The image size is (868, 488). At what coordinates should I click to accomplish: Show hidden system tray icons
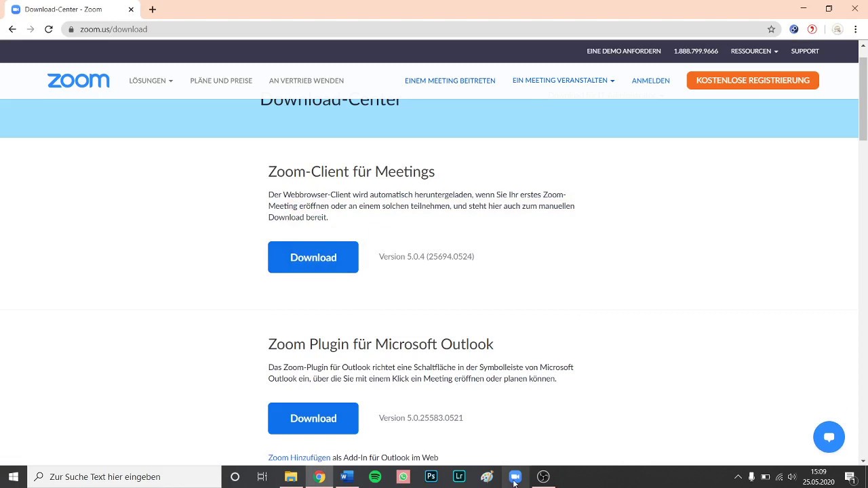pyautogui.click(x=738, y=476)
